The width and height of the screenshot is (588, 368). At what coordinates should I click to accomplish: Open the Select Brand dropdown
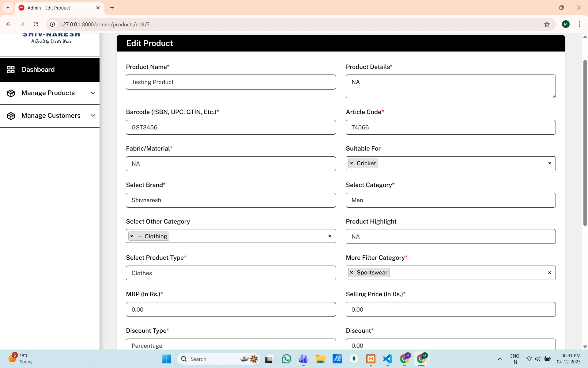(231, 200)
